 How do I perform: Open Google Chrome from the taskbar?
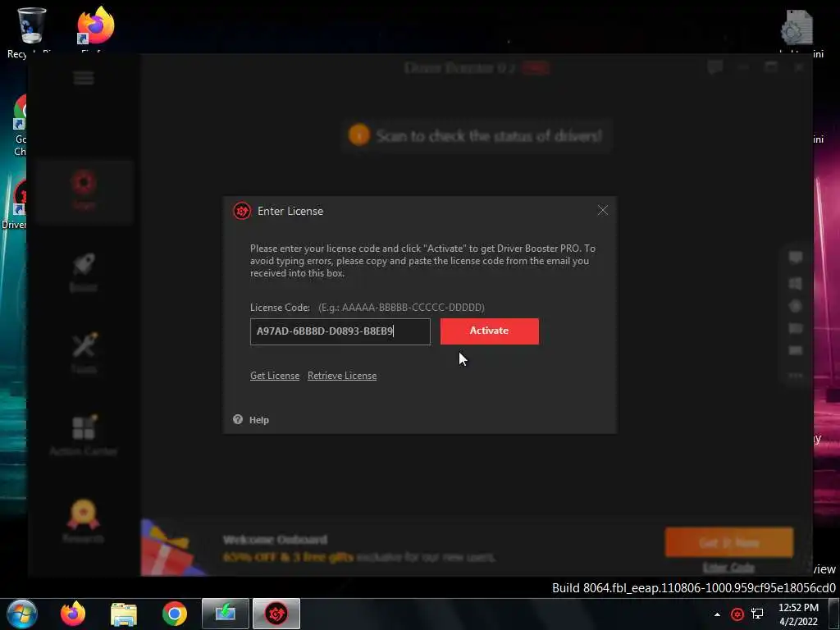click(x=175, y=614)
